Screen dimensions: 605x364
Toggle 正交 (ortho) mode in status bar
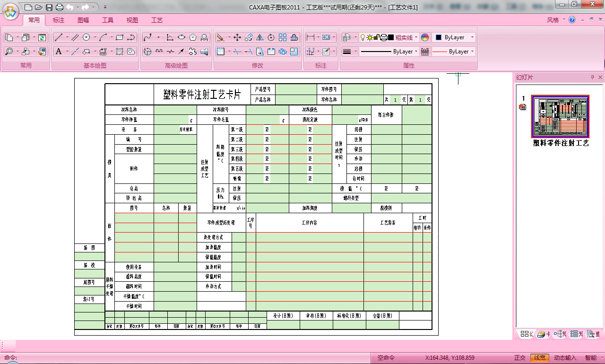pyautogui.click(x=519, y=358)
